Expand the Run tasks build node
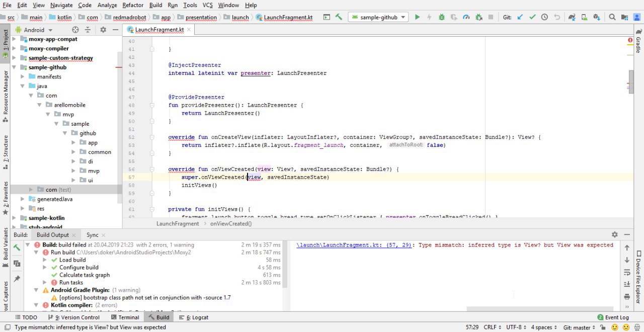644x332 pixels. [45, 282]
